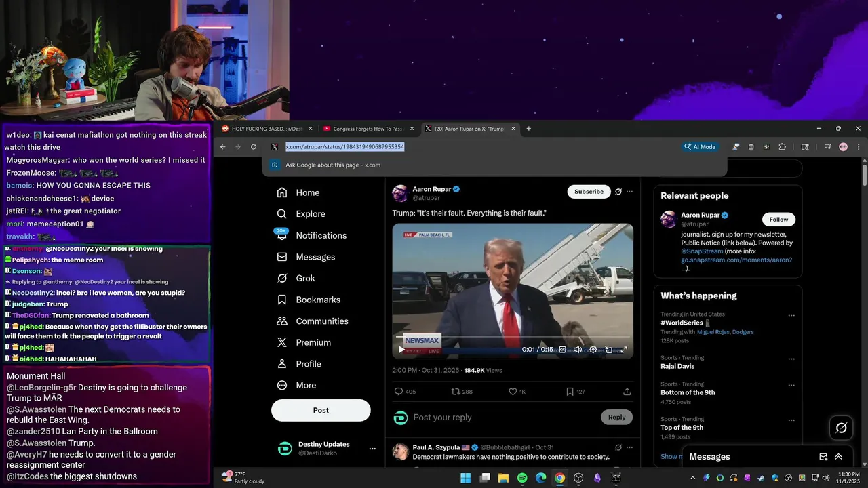
Task: Click the x.com address bar URL
Action: (x=344, y=147)
